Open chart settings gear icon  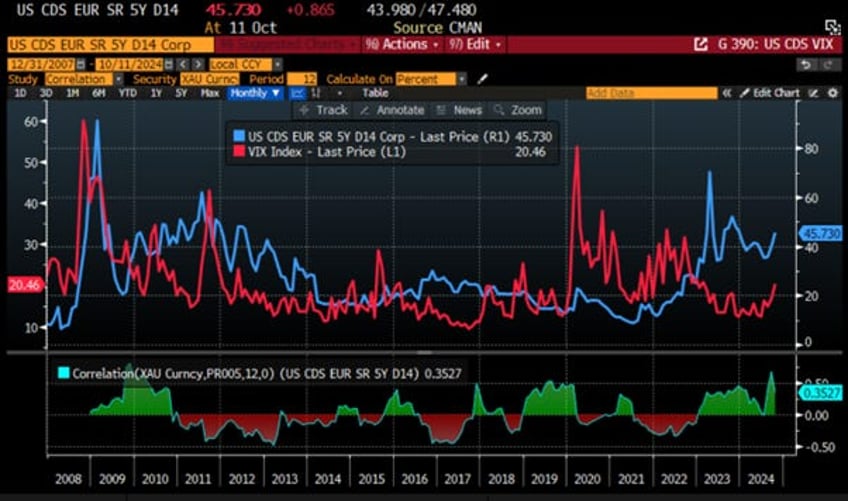833,93
